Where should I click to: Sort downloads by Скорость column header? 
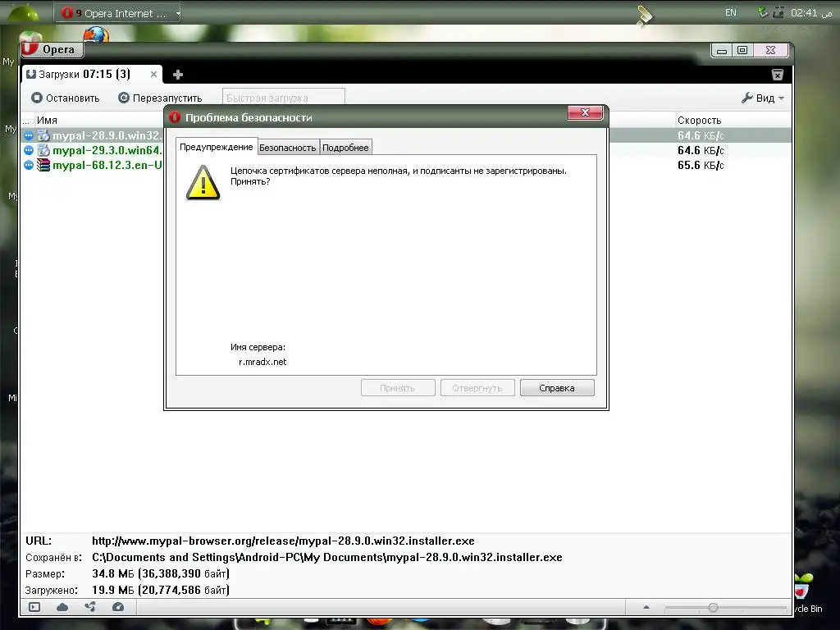[699, 121]
